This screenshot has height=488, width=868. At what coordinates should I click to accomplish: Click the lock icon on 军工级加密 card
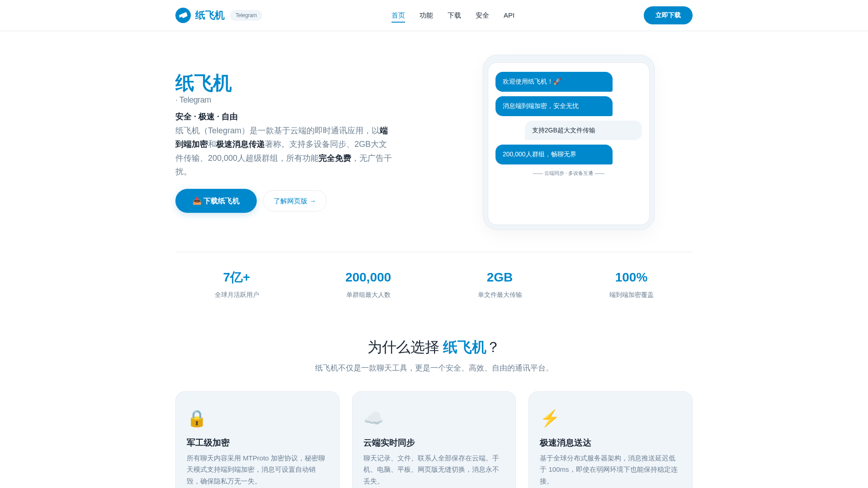197,418
